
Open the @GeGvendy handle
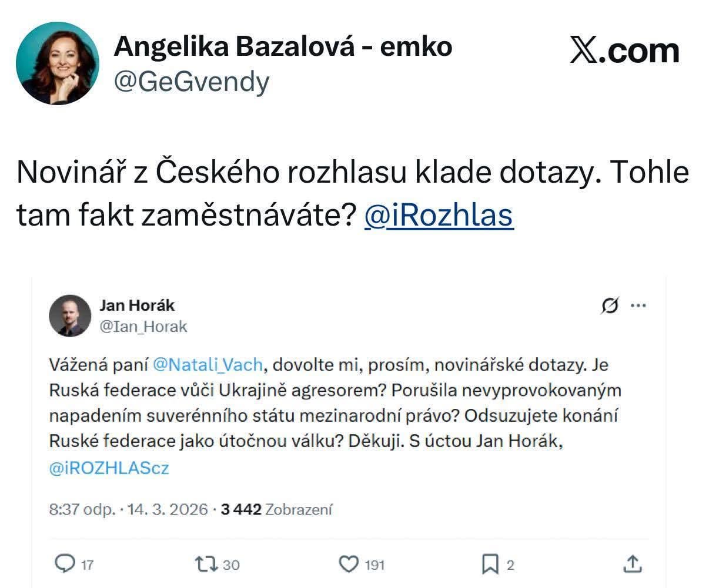[x=191, y=82]
